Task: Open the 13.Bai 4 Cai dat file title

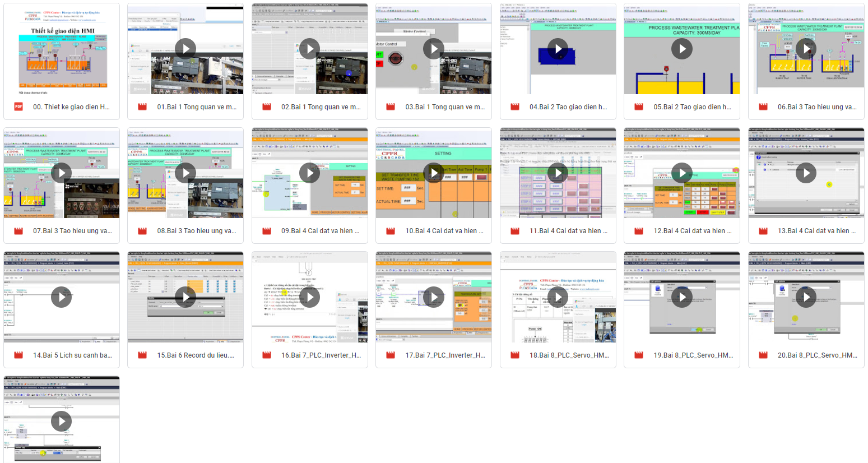Action: 816,231
